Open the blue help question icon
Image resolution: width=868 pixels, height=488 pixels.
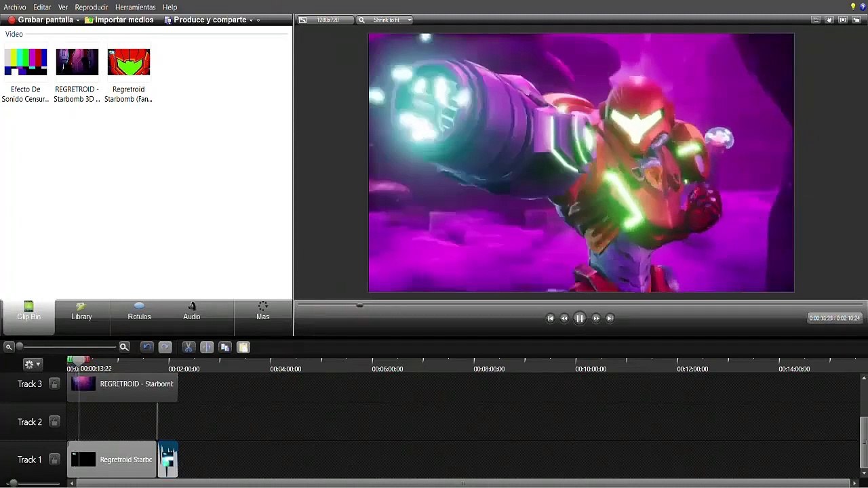pos(863,7)
